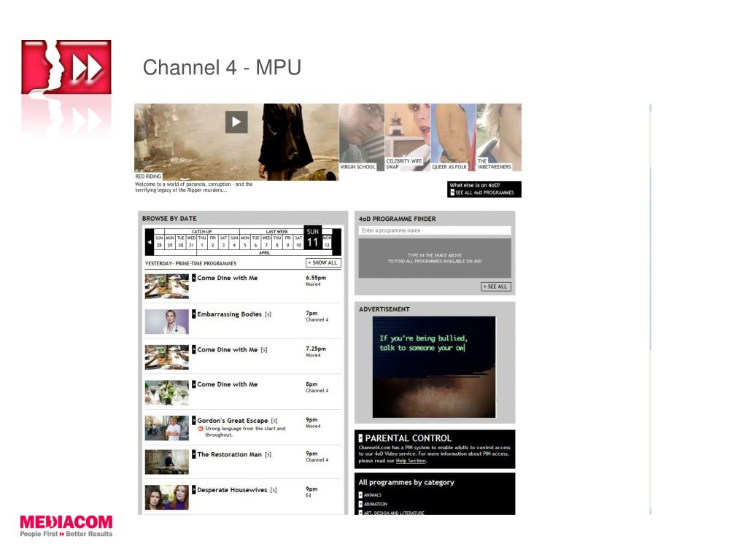Click arrow icon beside Animation category
Screen dimensions: 747x560
360,505
